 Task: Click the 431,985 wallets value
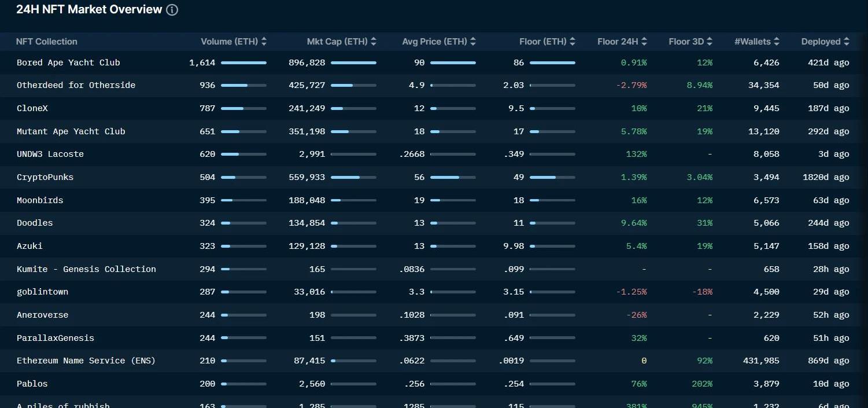tap(761, 361)
